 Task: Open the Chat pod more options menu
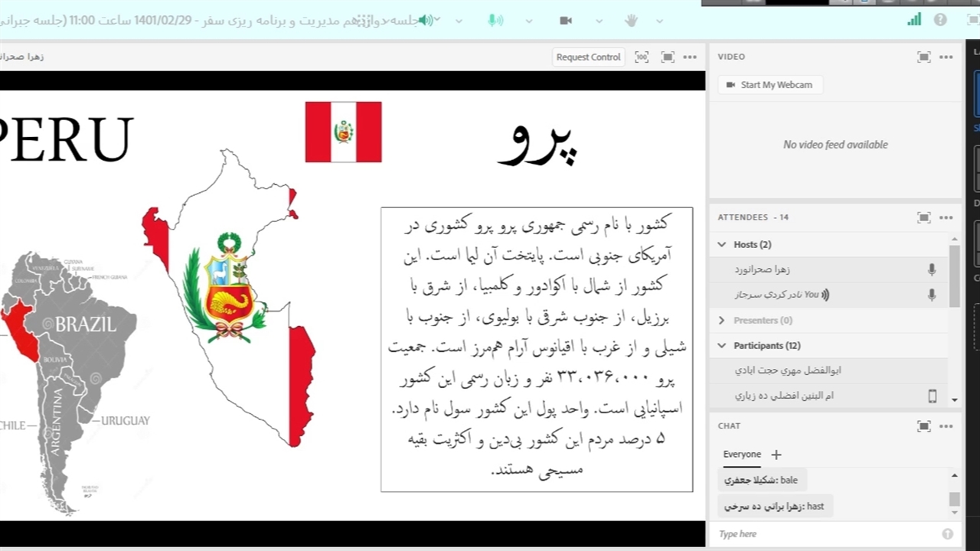(946, 426)
